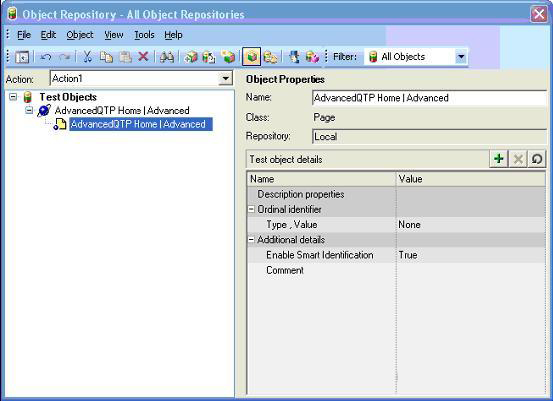553x401 pixels.
Task: Collapse the AdvancedQTP Home browser node
Action: (x=29, y=110)
